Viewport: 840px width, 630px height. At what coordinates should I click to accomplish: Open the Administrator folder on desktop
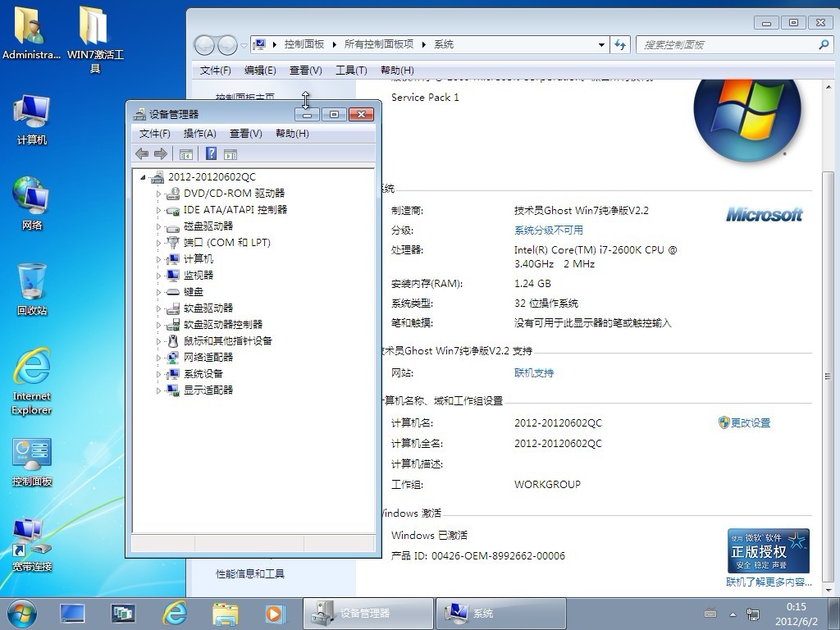(31, 32)
